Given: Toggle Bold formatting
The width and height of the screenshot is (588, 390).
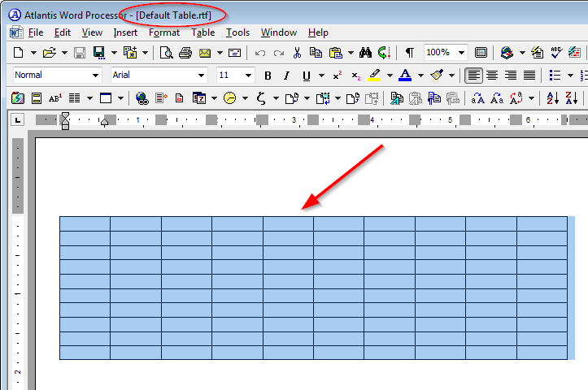Looking at the screenshot, I should (268, 76).
